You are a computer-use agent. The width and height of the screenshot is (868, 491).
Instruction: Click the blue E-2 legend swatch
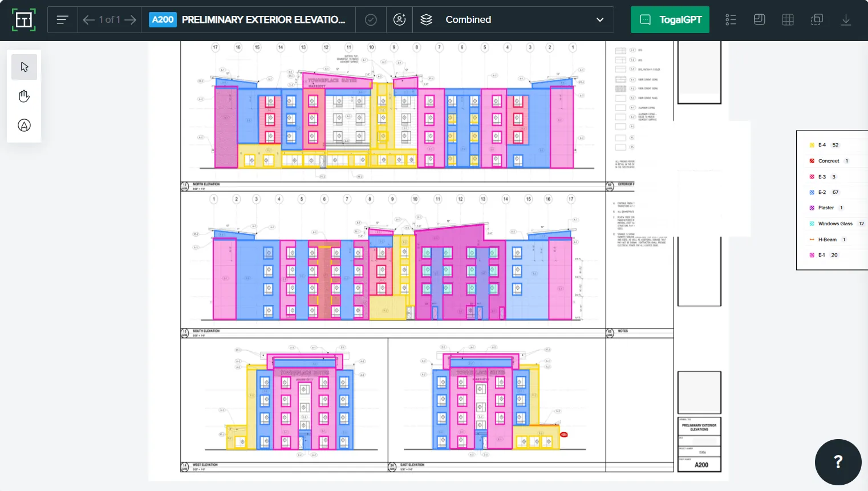pos(812,193)
